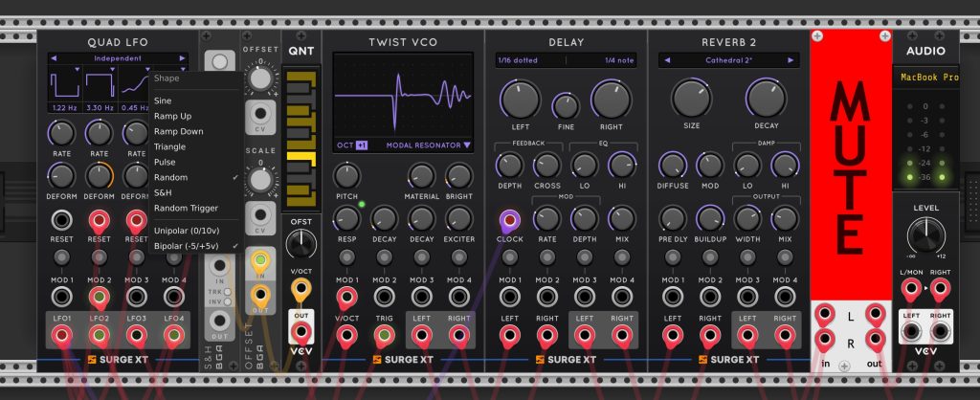This screenshot has height=400, width=980.
Task: Click the Twist VCO TRIG input jack
Action: (x=385, y=336)
